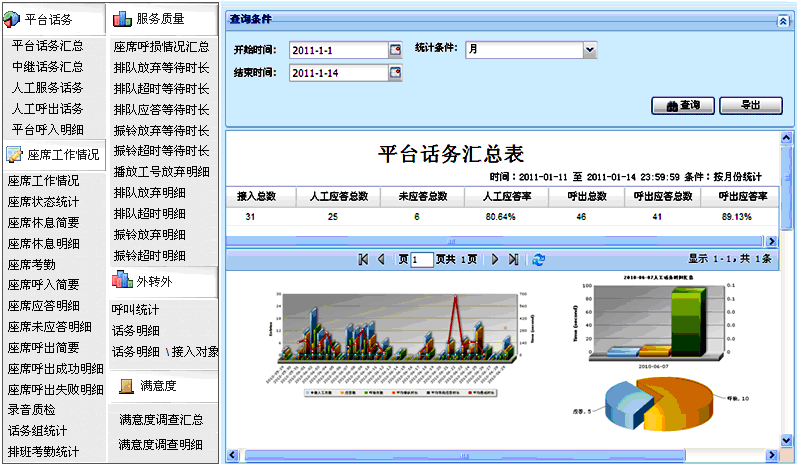This screenshot has width=797, height=467.
Task: Click the page number input field
Action: [421, 259]
